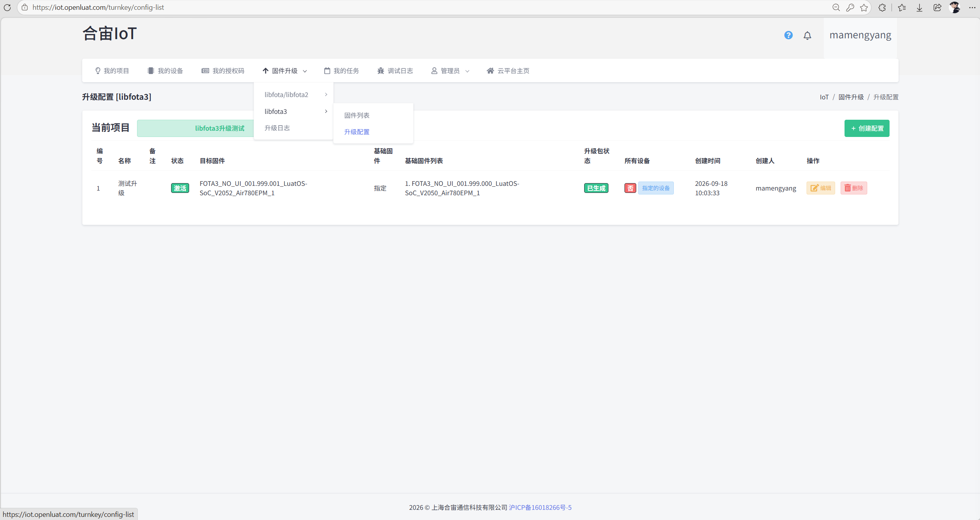980x520 pixels.
Task: Expand libfota/libfota2 submenu
Action: coord(294,95)
